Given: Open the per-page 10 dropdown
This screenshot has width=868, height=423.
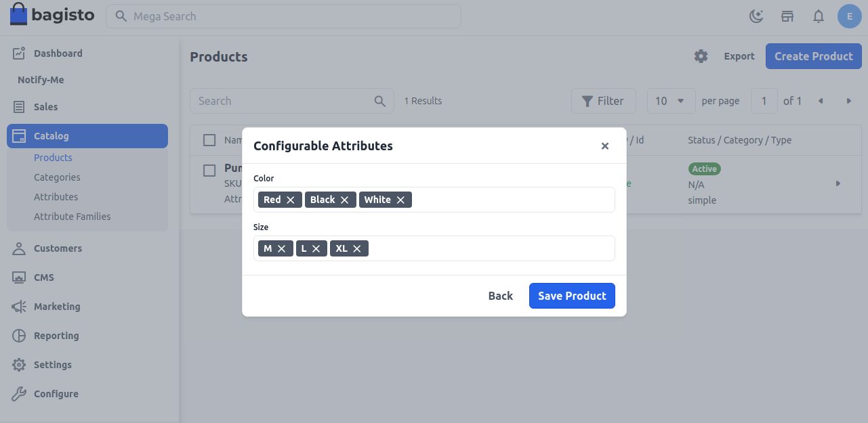Looking at the screenshot, I should [671, 100].
